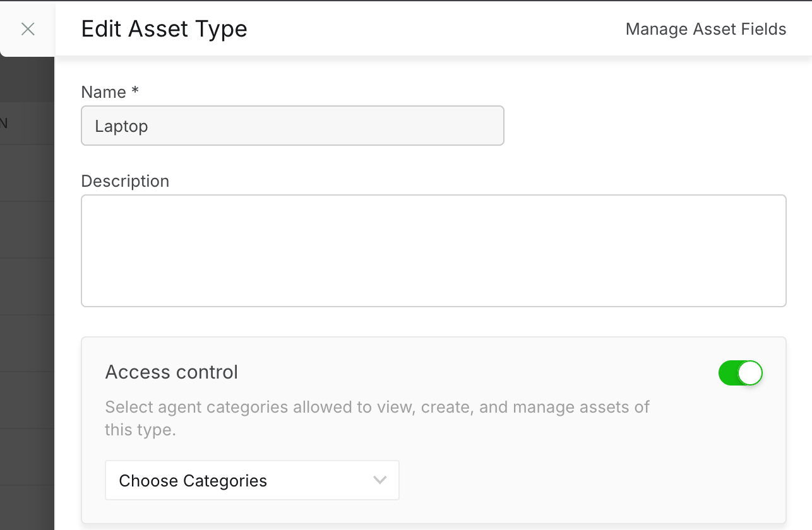Click the required asterisk next to Name
The height and width of the screenshot is (530, 812).
pos(135,91)
